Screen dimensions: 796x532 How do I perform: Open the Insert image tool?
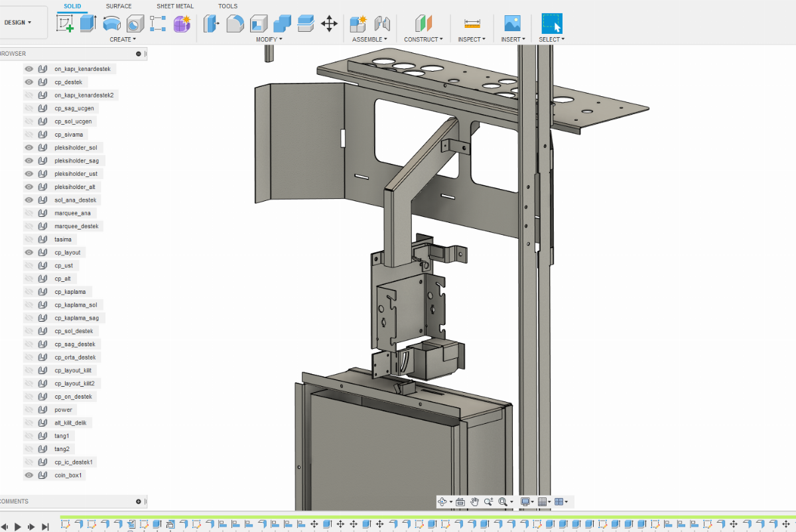click(512, 24)
